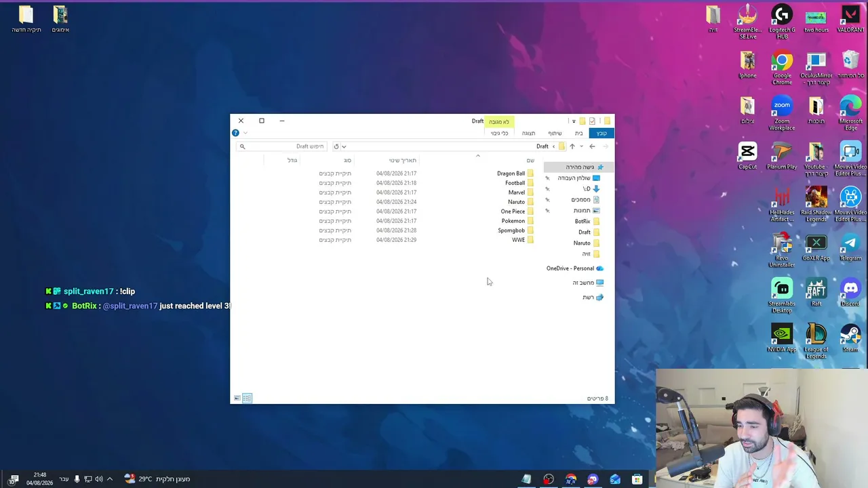Refresh the Draft folder address bar
The width and height of the screenshot is (868, 488).
[336, 146]
